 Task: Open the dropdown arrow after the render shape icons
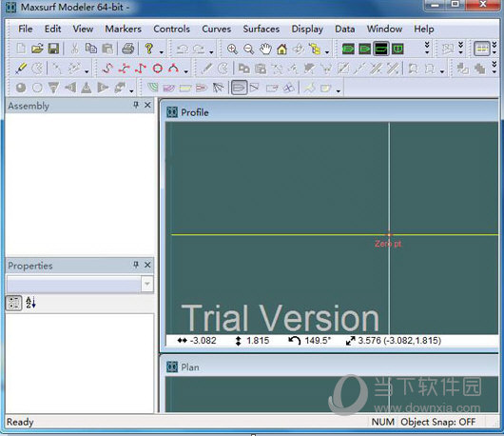tap(131, 90)
